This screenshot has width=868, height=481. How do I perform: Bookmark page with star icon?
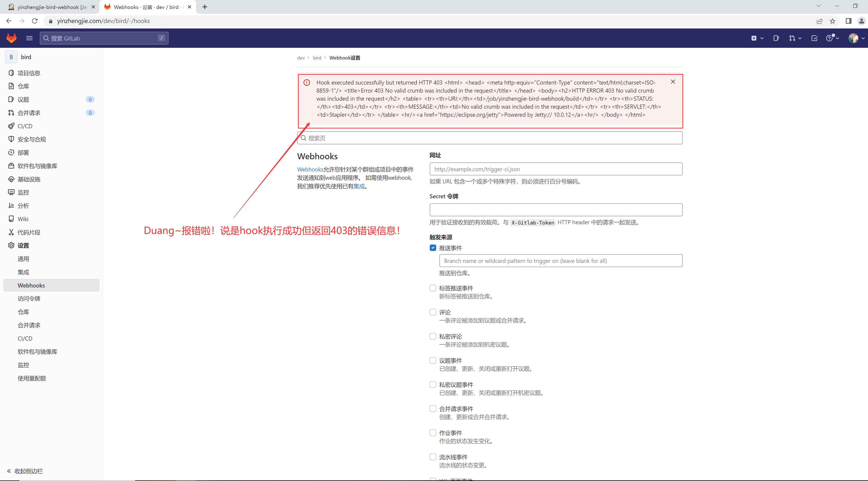point(832,21)
